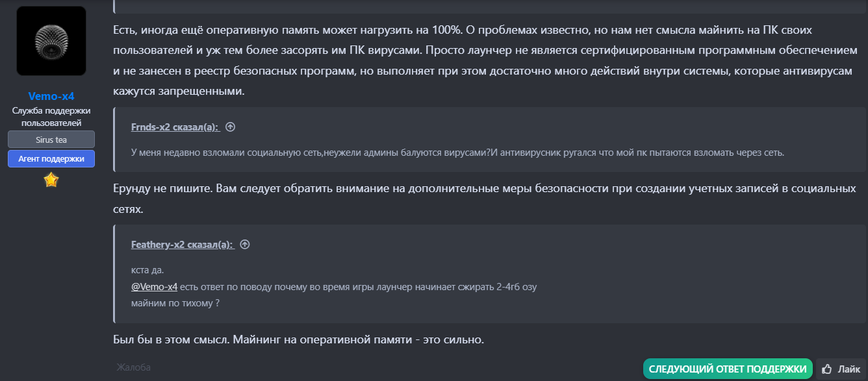Click the Frnds-x2 quoted text about a hacked social network
This screenshot has width=868, height=381.
(x=457, y=153)
